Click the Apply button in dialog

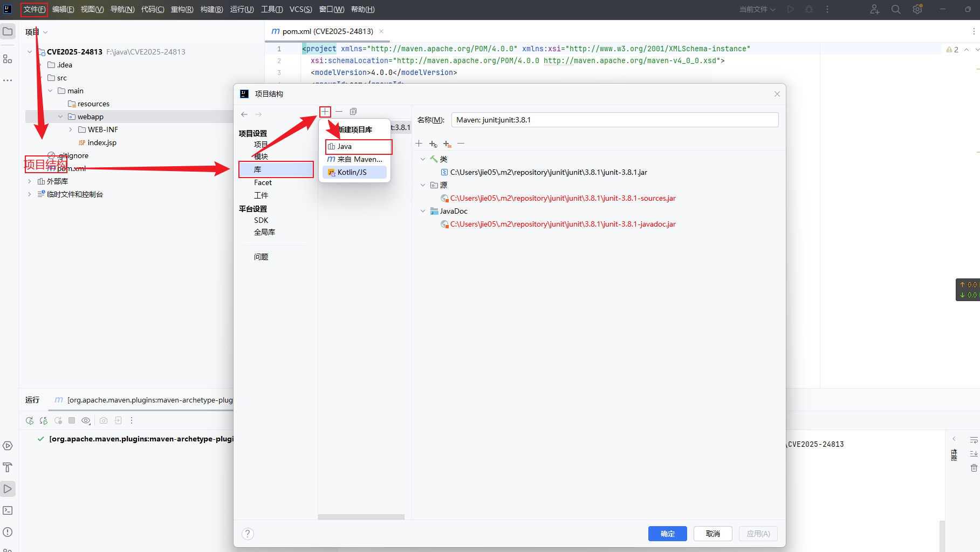(758, 534)
